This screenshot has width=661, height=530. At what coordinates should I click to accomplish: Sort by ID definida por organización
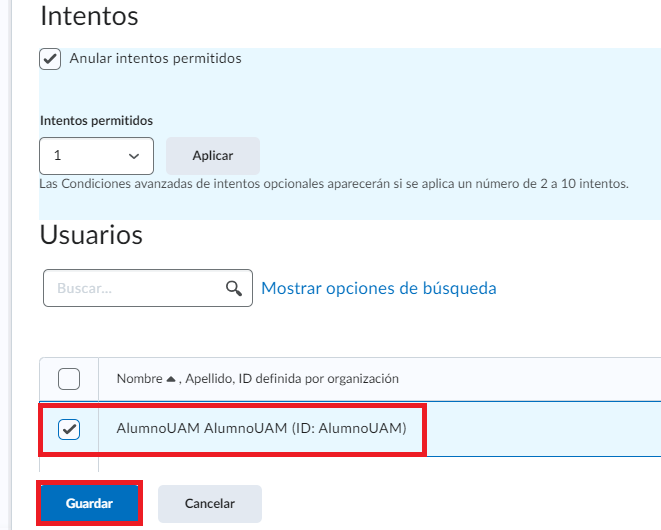coord(318,379)
